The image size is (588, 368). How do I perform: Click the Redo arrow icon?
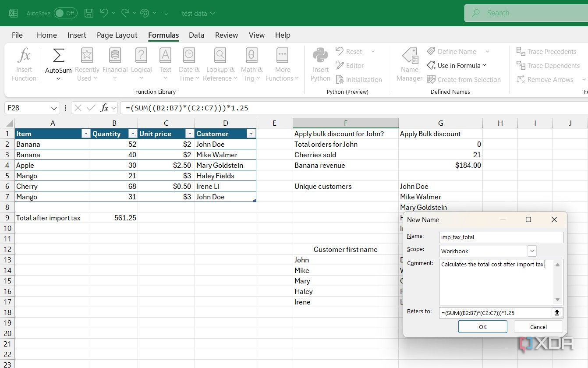coord(125,13)
